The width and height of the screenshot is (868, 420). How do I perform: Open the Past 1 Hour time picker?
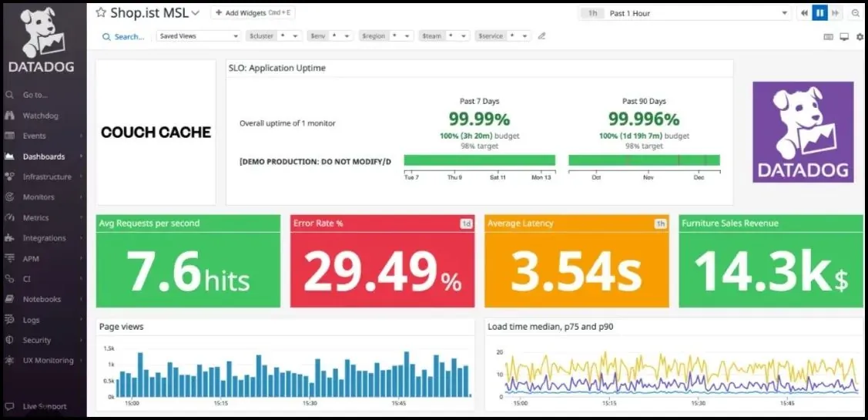[685, 13]
